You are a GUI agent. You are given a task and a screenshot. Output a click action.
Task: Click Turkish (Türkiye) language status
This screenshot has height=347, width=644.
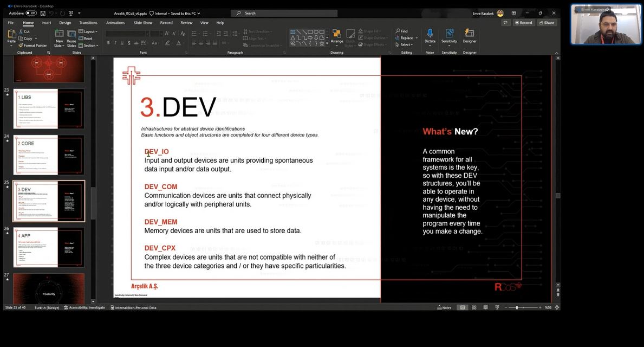pos(47,307)
